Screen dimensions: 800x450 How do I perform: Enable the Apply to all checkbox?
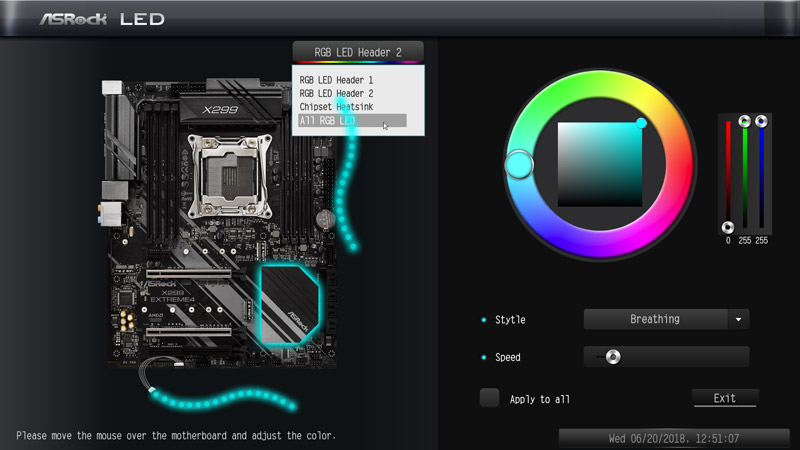(489, 398)
